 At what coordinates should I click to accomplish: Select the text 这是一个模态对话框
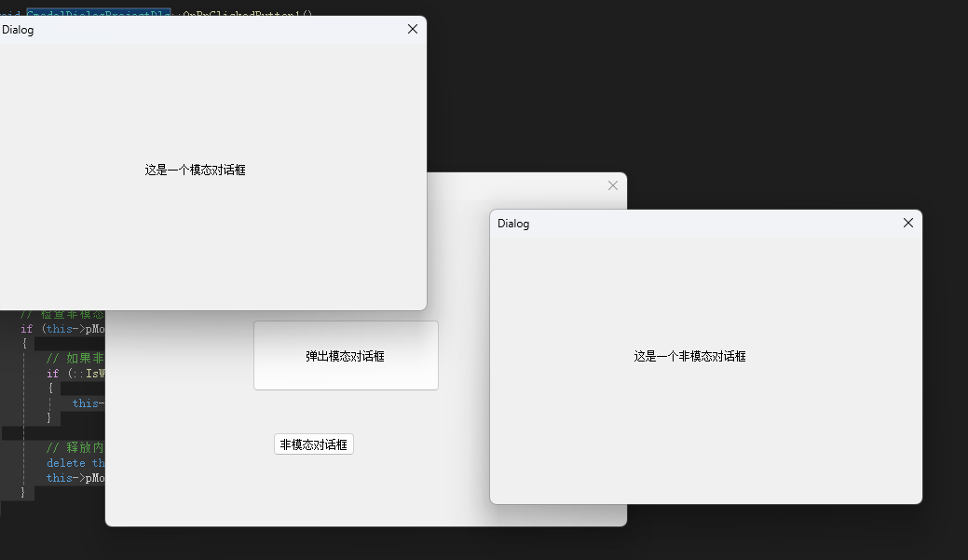196,170
